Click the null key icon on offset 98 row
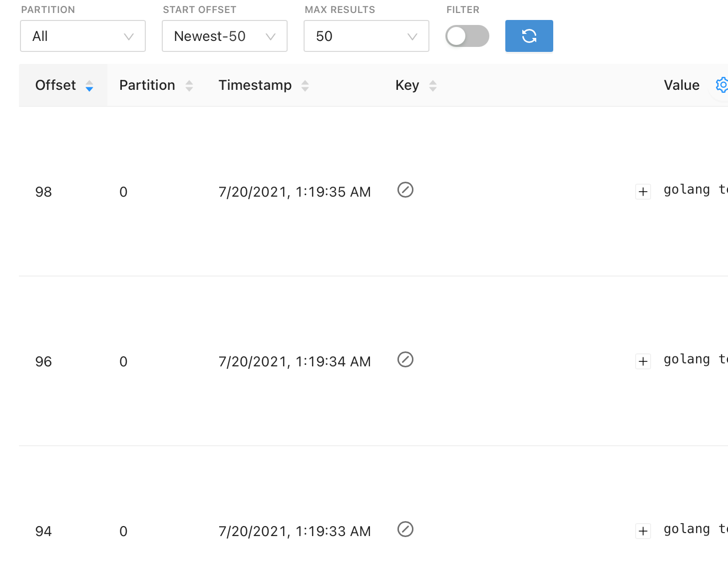Screen dimensions: 728x578 (x=405, y=190)
